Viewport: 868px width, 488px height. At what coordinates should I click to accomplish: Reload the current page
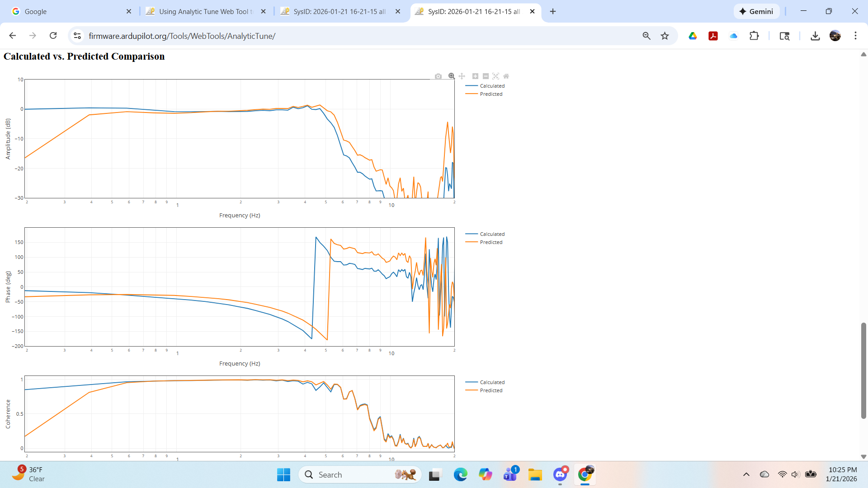pyautogui.click(x=53, y=36)
